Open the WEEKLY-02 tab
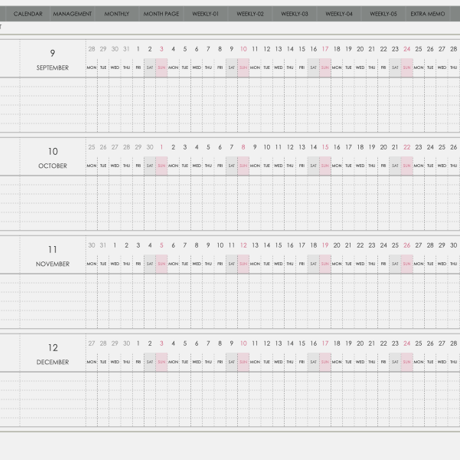The image size is (460, 460). pyautogui.click(x=250, y=14)
